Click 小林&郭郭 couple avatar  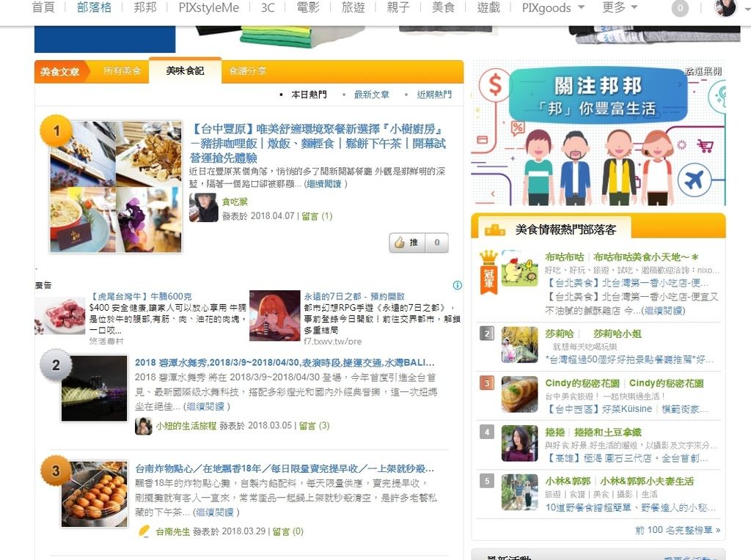click(x=520, y=493)
